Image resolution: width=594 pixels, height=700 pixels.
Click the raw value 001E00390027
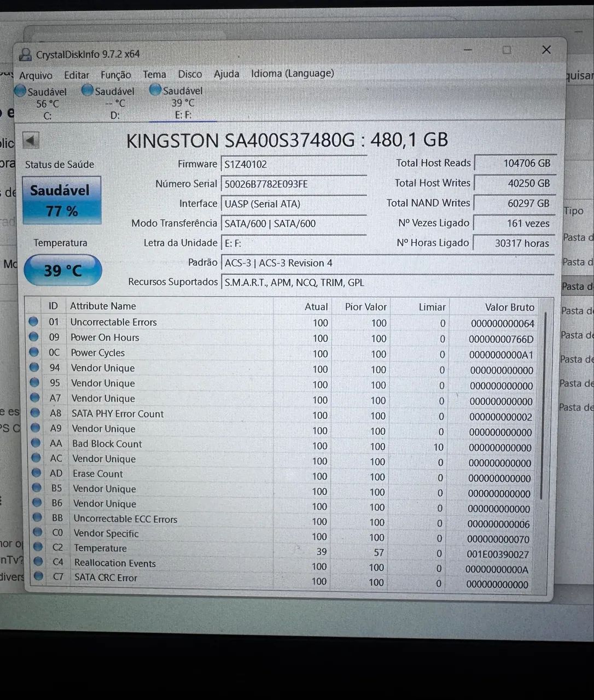click(x=497, y=554)
